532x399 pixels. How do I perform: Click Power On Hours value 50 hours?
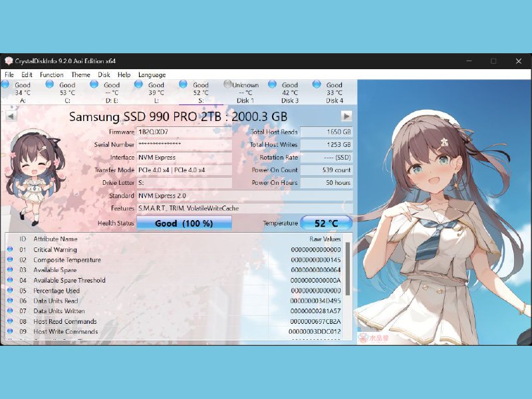(327, 182)
